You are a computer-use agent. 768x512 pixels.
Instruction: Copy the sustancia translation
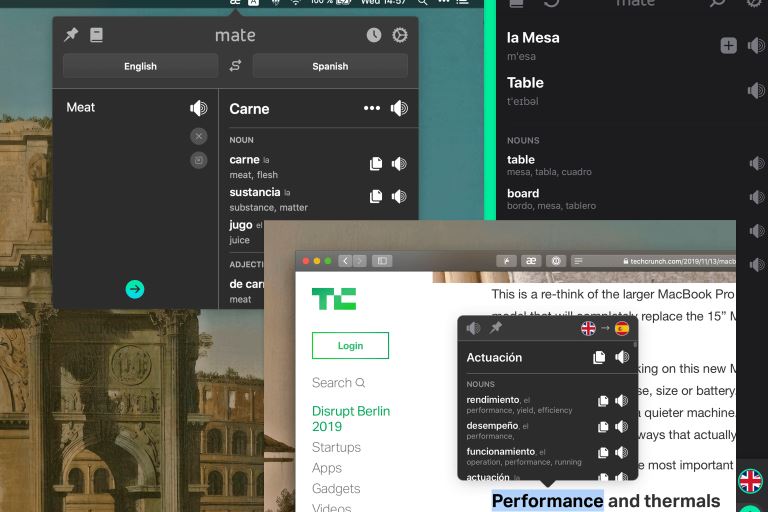coord(376,196)
